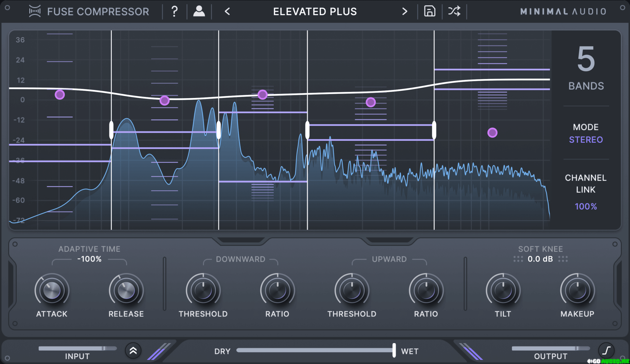Click the MODE label

pyautogui.click(x=586, y=127)
